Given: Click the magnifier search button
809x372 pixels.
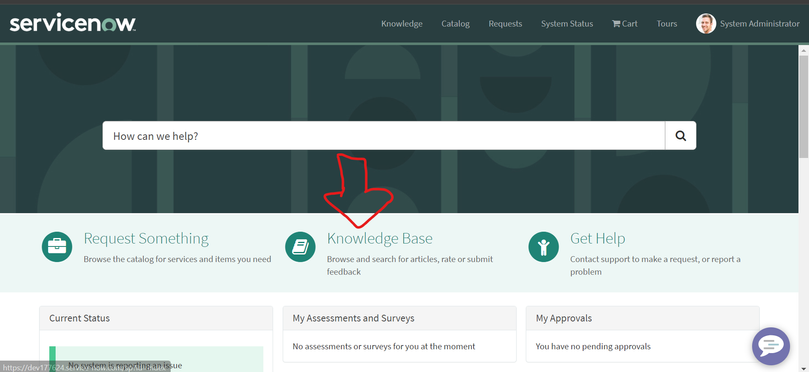Looking at the screenshot, I should [681, 136].
